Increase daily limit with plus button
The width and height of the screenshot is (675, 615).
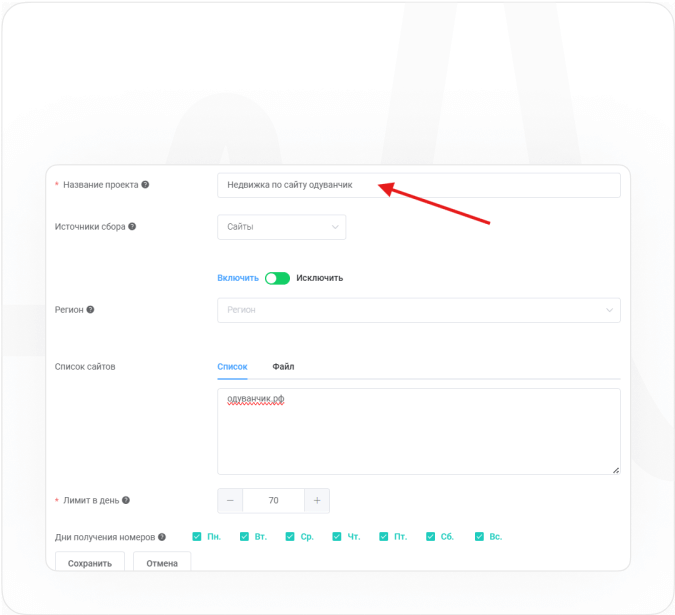coord(317,500)
